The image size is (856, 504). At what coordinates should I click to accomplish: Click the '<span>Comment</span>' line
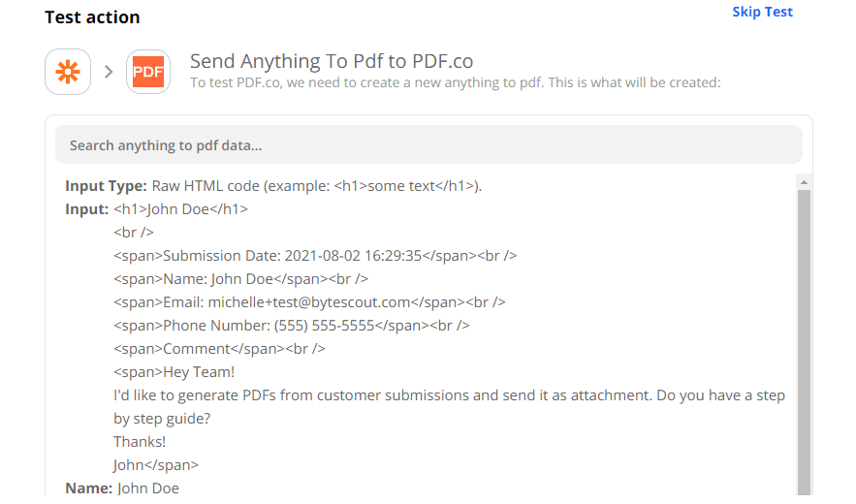tap(219, 349)
